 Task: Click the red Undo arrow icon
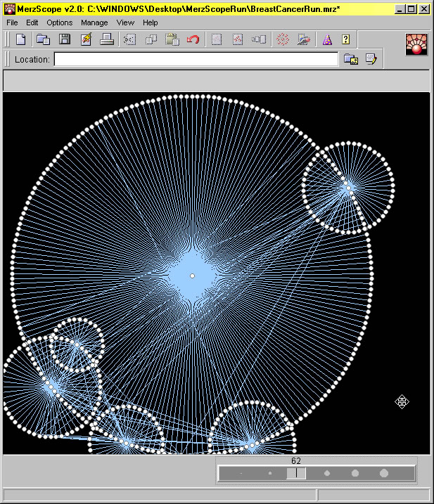pyautogui.click(x=193, y=39)
